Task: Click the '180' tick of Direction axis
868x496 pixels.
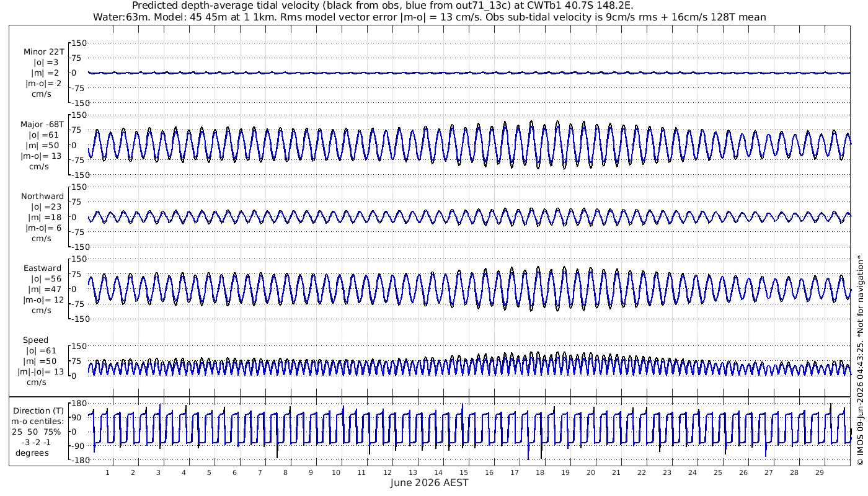Action: pos(78,403)
